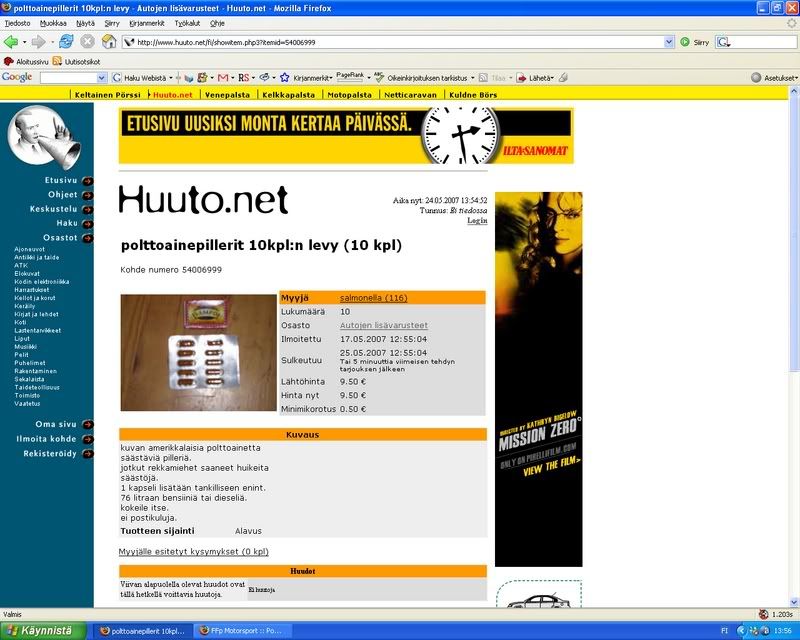This screenshot has height=640, width=800.
Task: Click the red arrow next to Rekisteröidy
Action: (x=88, y=454)
